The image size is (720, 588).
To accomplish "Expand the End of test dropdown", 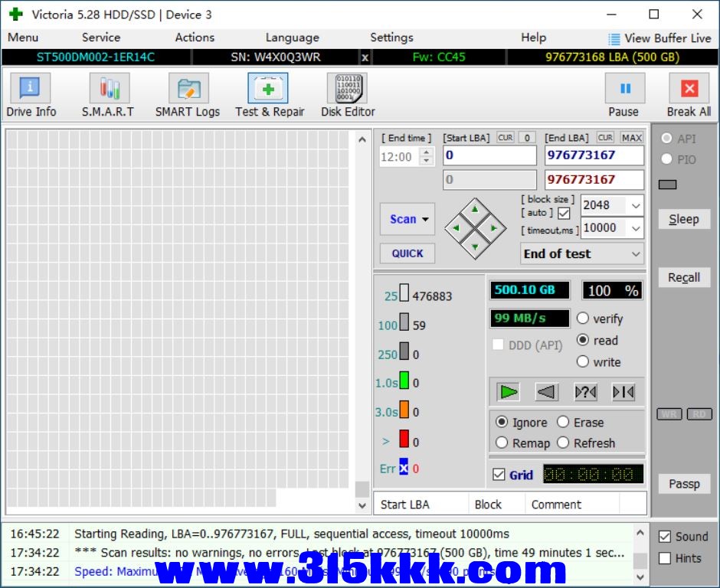I will click(582, 254).
